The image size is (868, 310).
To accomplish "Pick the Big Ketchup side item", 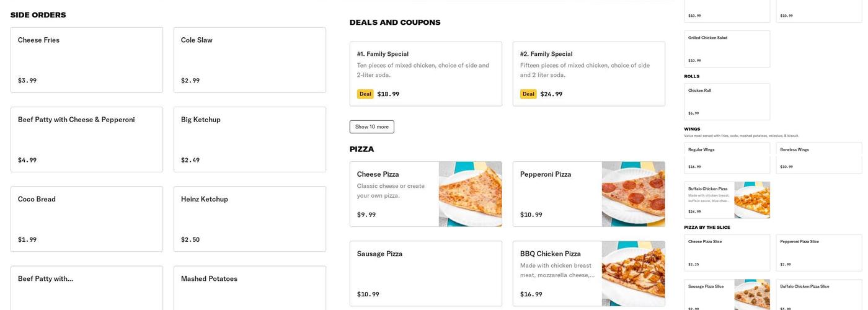I will [249, 139].
